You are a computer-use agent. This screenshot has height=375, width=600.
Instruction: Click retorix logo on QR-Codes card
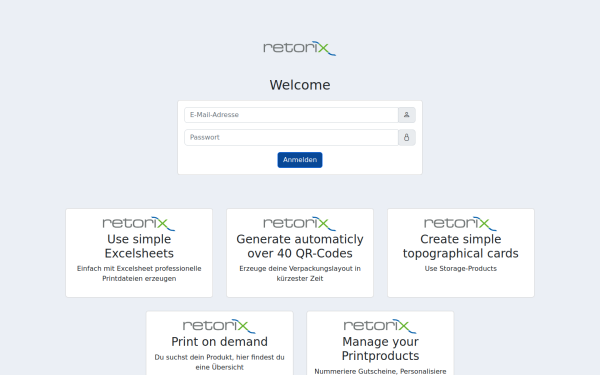[x=300, y=223]
